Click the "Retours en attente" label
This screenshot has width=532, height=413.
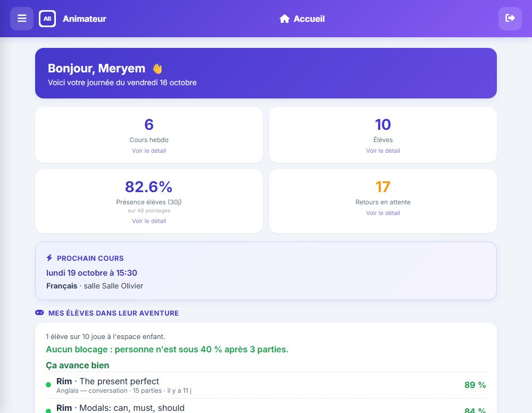[x=383, y=202]
